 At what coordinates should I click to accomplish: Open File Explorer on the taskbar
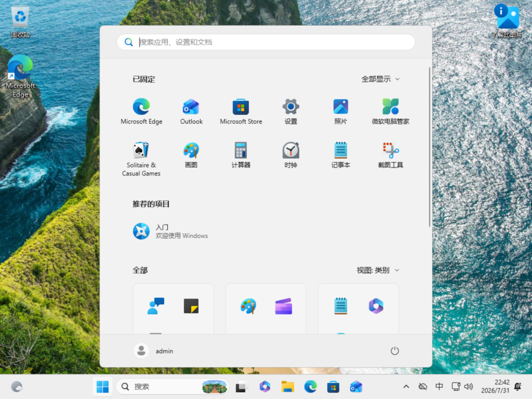(287, 387)
